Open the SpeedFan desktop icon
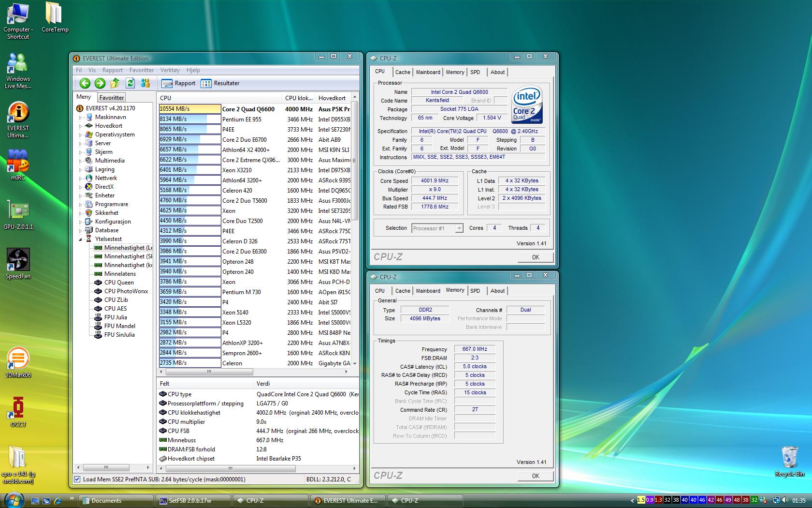The width and height of the screenshot is (812, 508). (18, 264)
